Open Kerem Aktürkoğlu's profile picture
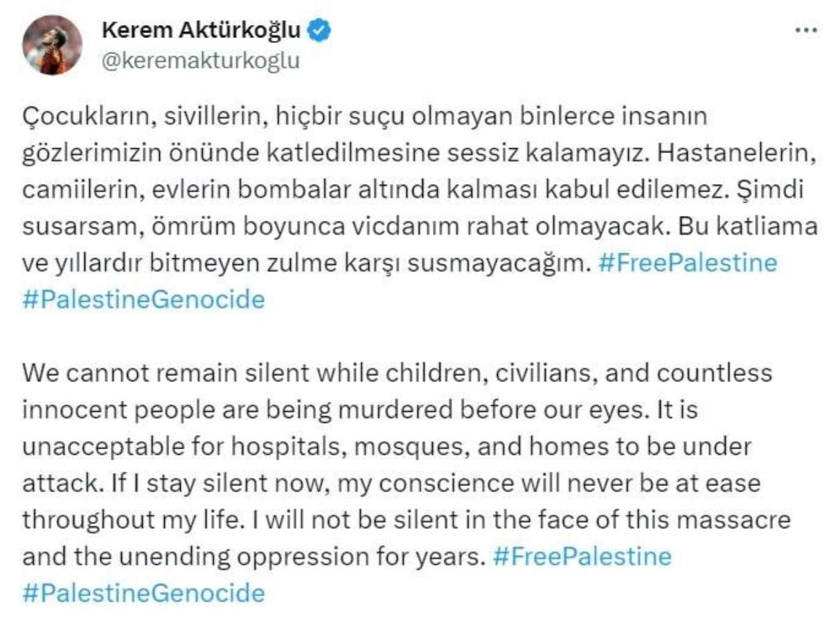This screenshot has height=623, width=840. click(x=52, y=45)
